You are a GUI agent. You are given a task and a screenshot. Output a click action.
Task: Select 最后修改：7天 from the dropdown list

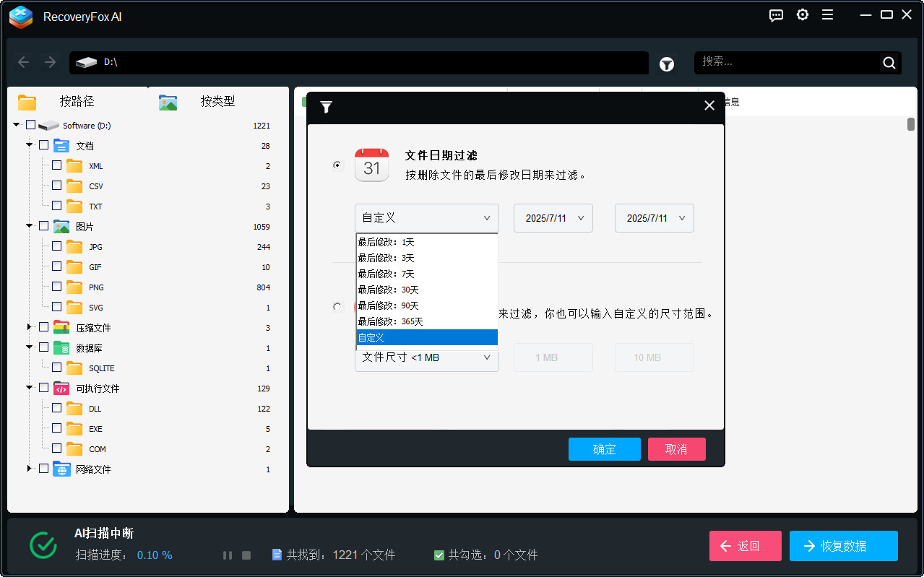[x=386, y=274]
